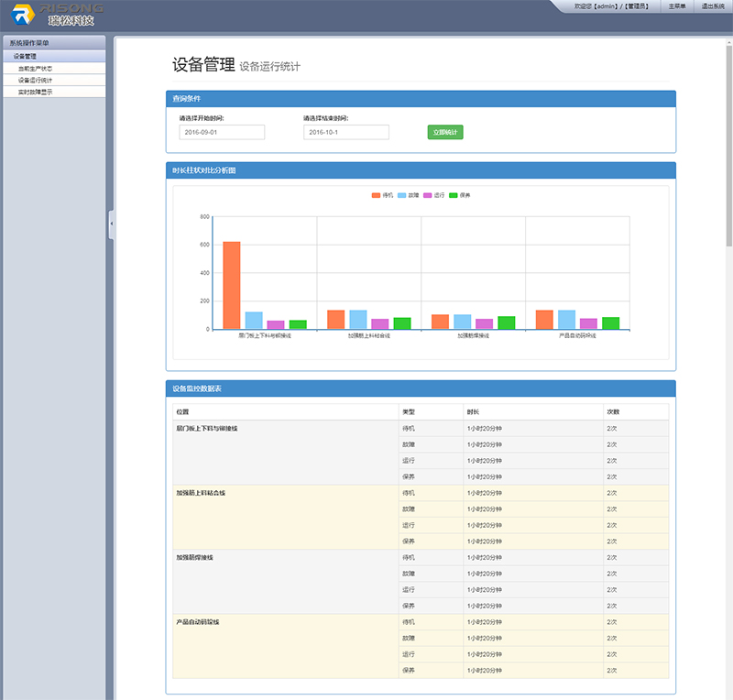
Task: Focus the end date field 2016-10-1
Action: click(x=346, y=132)
